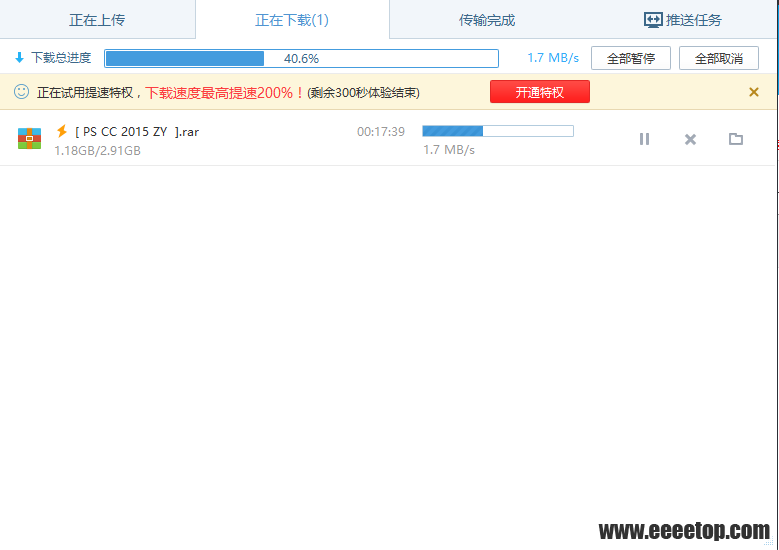Click the text 正在试用提速特权
This screenshot has width=779, height=550.
(85, 92)
